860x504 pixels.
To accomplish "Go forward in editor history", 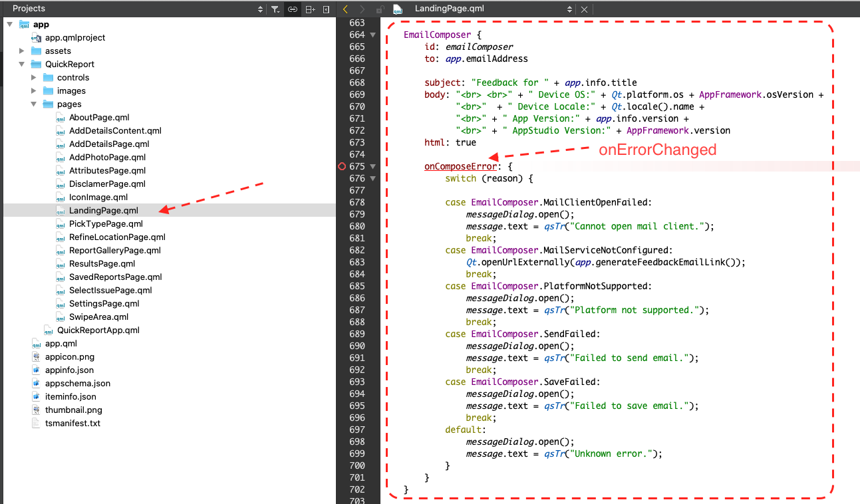I will 362,9.
